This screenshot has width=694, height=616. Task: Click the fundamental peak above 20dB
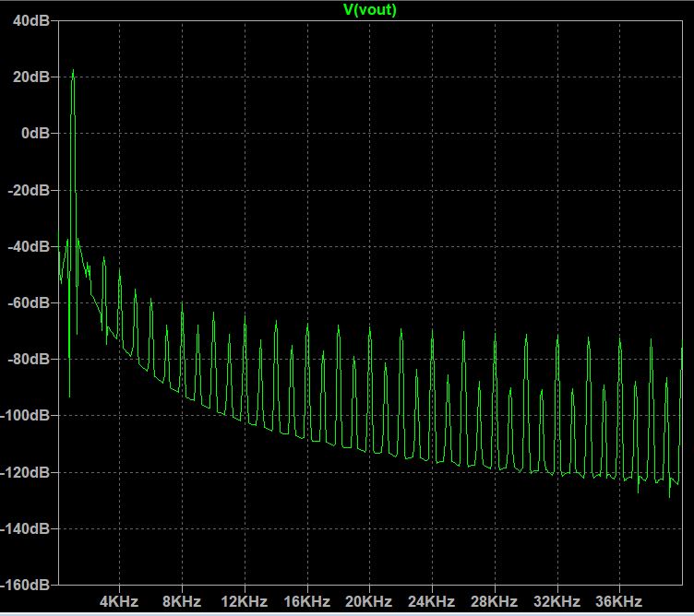click(73, 72)
